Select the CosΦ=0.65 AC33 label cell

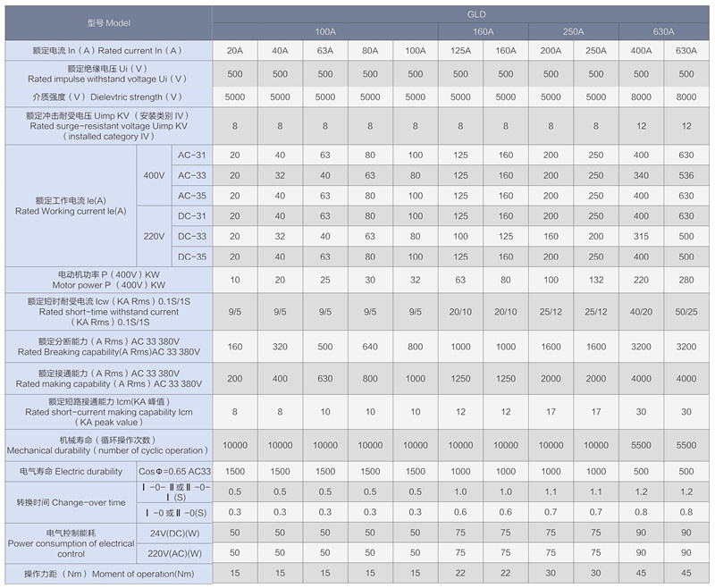[174, 472]
